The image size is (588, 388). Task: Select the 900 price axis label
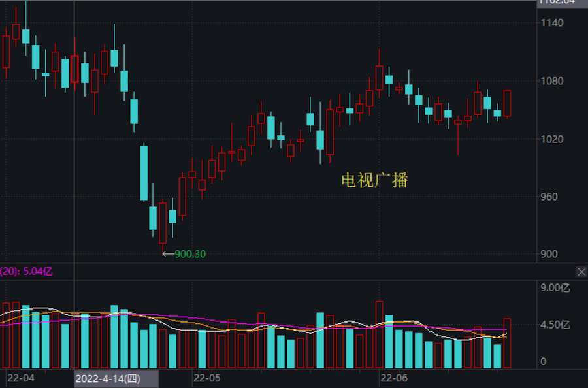[x=549, y=254]
